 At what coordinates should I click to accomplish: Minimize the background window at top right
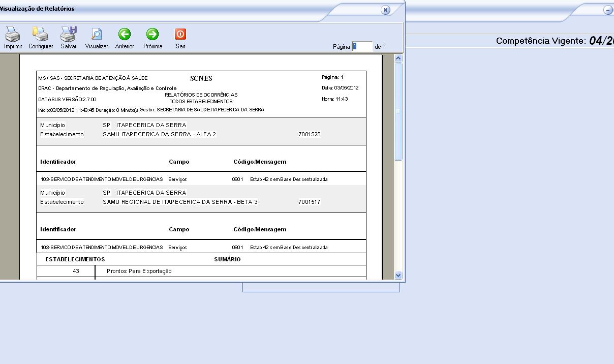(608, 10)
